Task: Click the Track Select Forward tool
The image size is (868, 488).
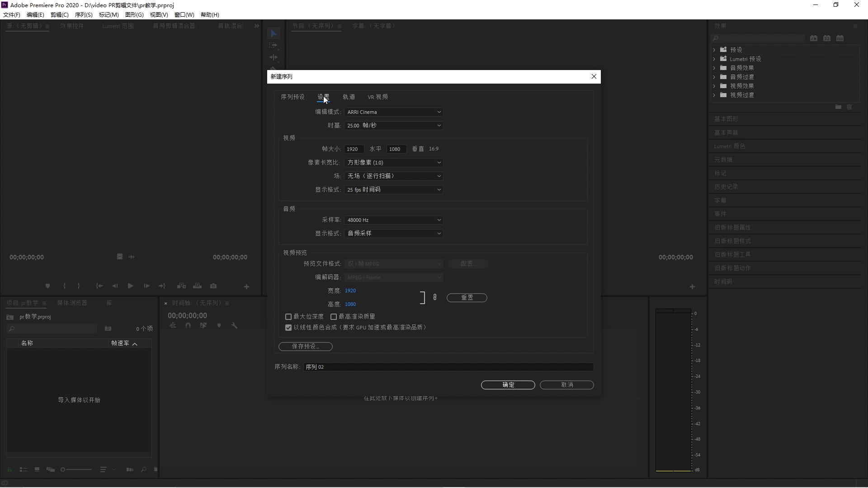Action: [274, 45]
